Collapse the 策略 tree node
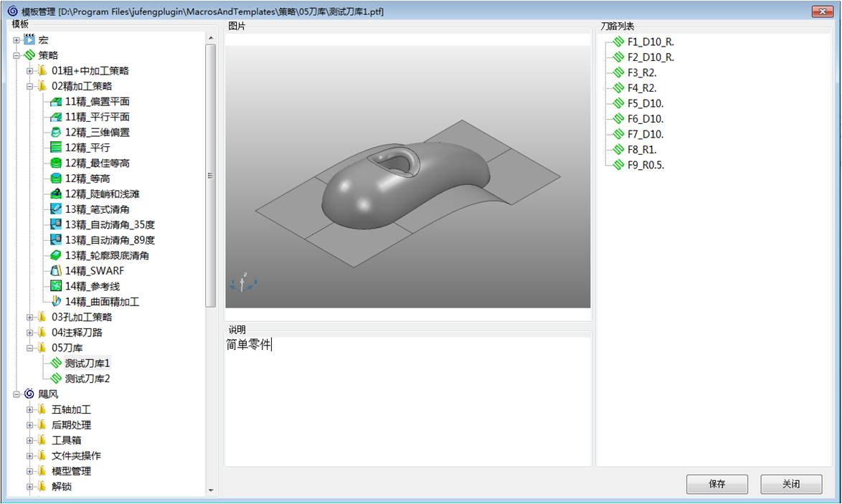The height and width of the screenshot is (504, 842). coord(16,55)
